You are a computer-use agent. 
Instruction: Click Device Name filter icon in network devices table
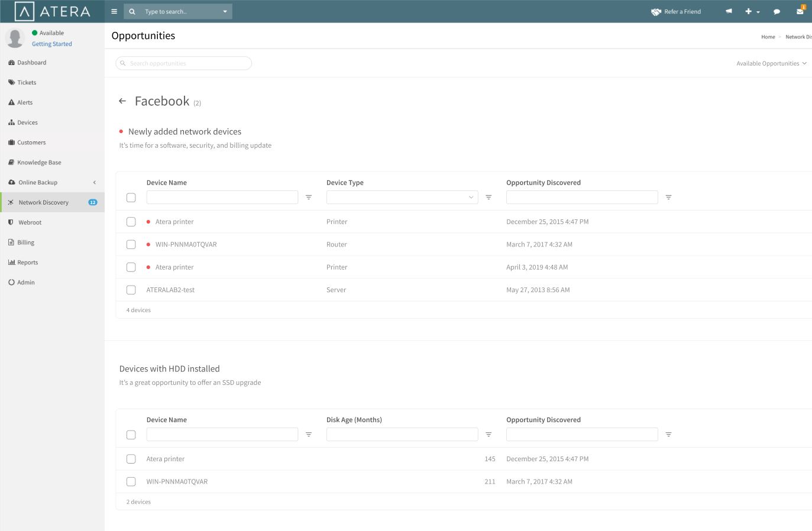(309, 197)
